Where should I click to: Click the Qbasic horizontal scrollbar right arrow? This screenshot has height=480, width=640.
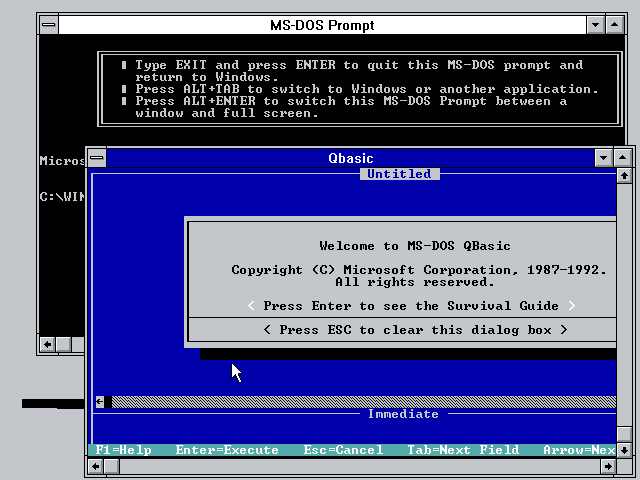(609, 466)
